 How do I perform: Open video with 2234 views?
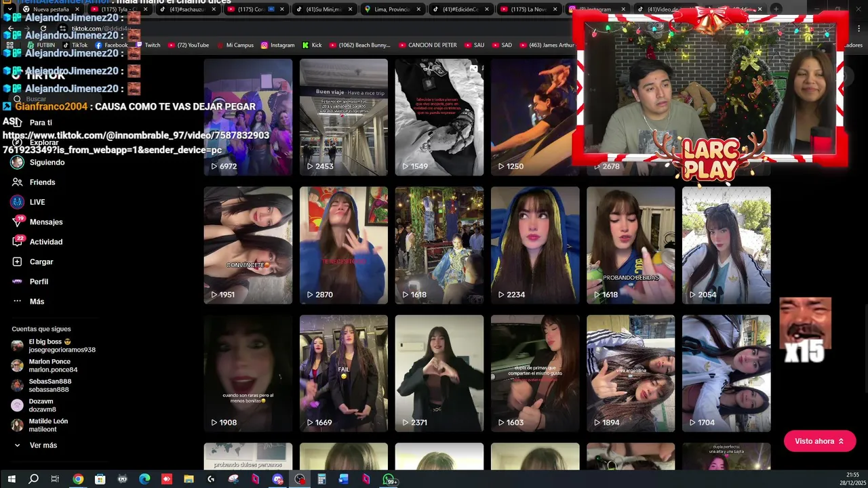(x=535, y=245)
